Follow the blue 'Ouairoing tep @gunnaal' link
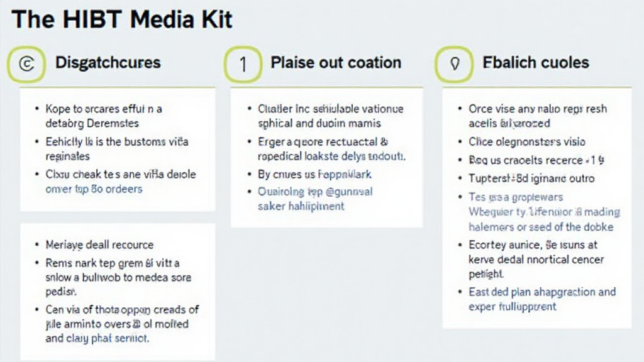 (x=315, y=192)
